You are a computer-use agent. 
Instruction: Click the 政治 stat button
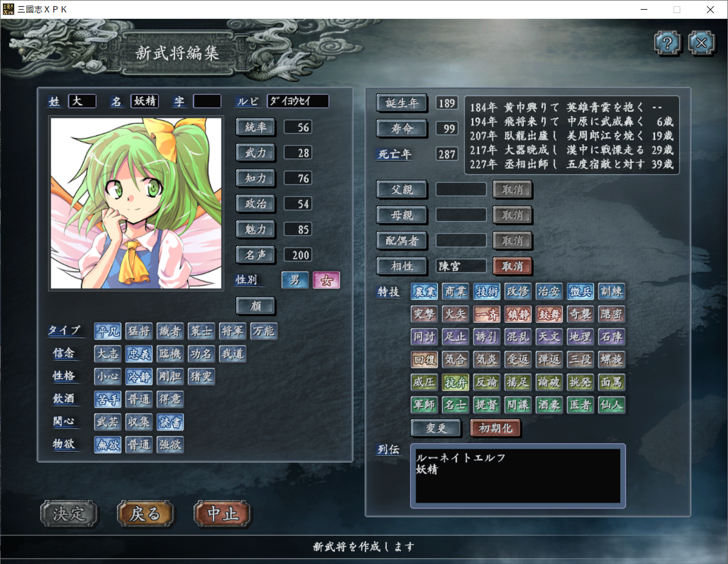(255, 203)
